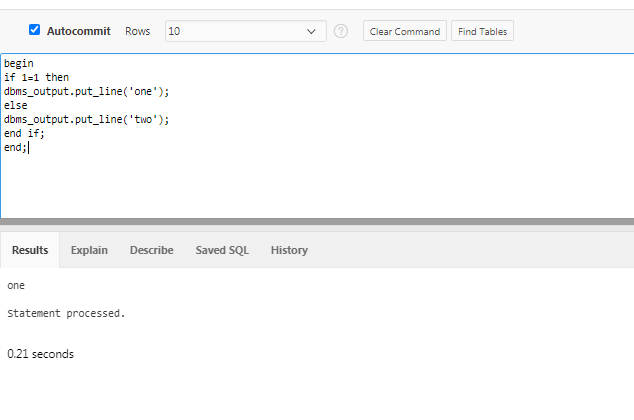Open the Rows count dropdown

245,31
